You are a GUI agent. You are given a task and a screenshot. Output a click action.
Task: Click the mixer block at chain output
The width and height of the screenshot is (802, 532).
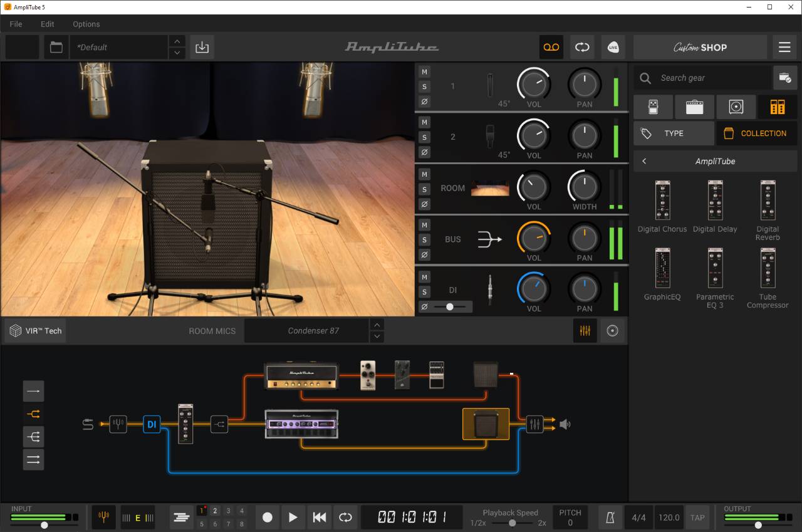534,424
